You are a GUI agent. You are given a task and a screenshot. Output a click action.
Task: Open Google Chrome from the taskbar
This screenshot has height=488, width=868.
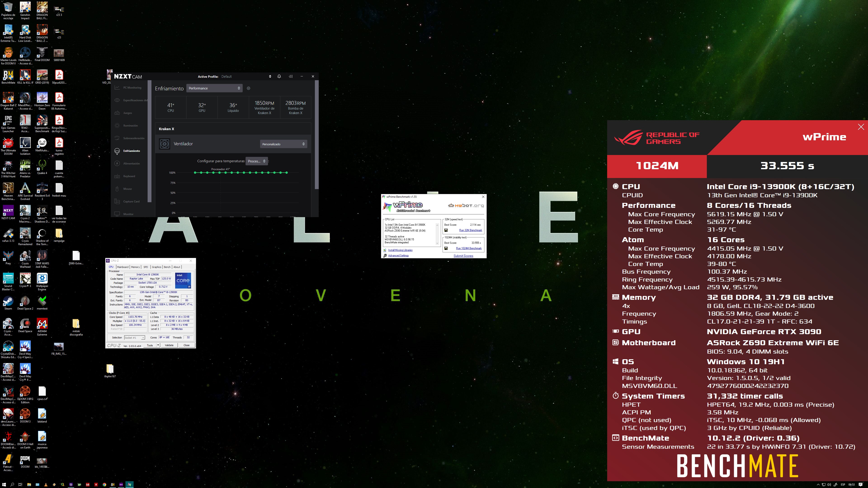click(x=104, y=485)
